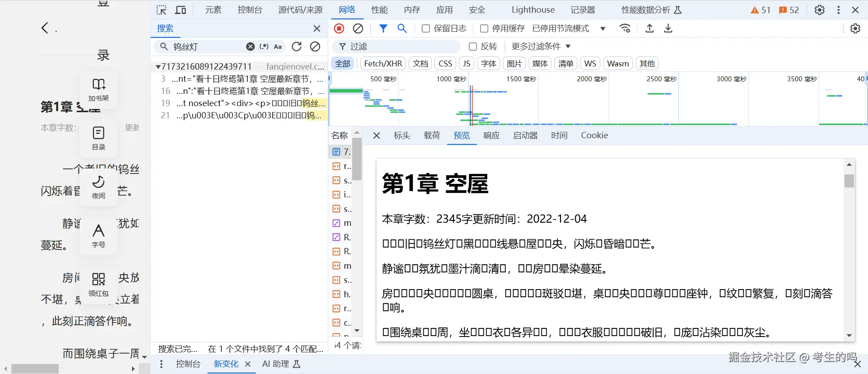The width and height of the screenshot is (868, 374).
Task: Open network conditions wifi icon
Action: [625, 28]
